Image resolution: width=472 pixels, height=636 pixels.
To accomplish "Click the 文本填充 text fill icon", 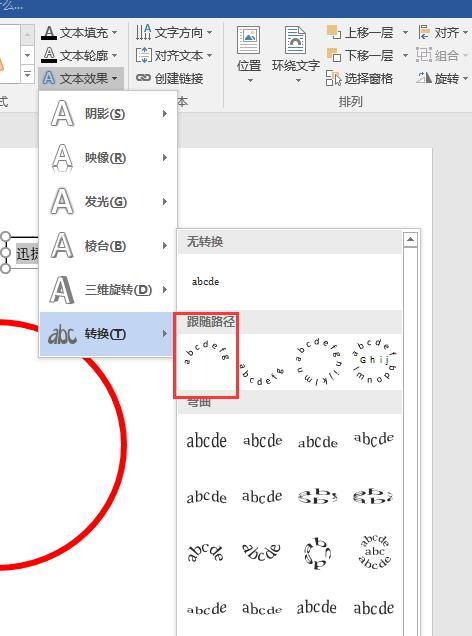I will (49, 32).
